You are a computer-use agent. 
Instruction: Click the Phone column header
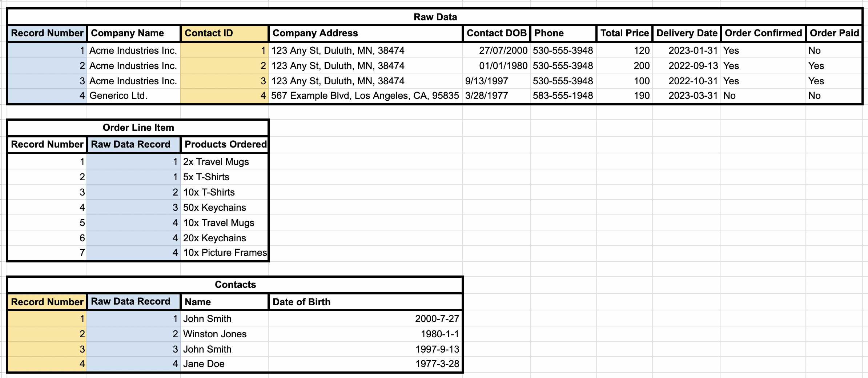[563, 33]
